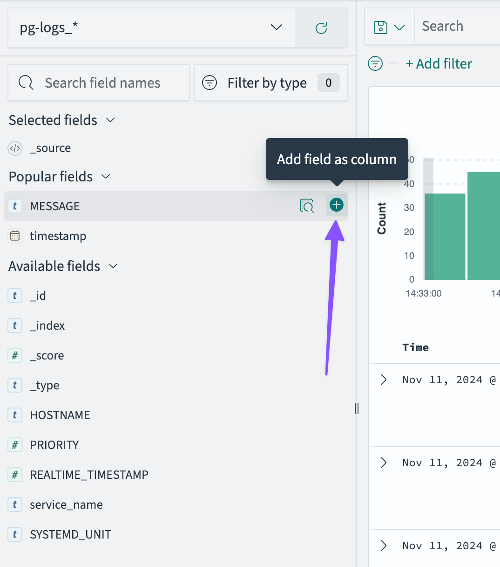Select the HOSTNAME field
Viewport: 500px width, 567px height.
(60, 415)
